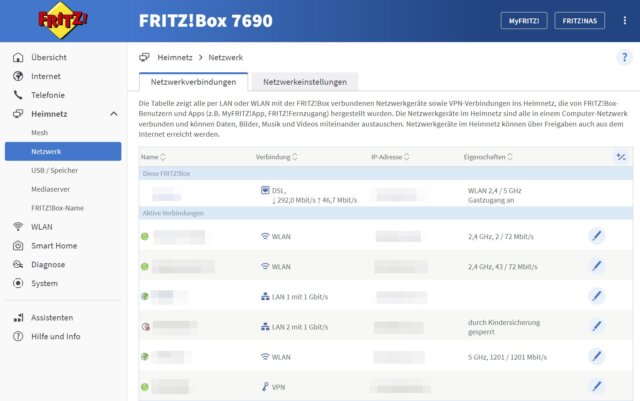640x401 pixels.
Task: Open the MyFRITZ! page
Action: tap(524, 21)
